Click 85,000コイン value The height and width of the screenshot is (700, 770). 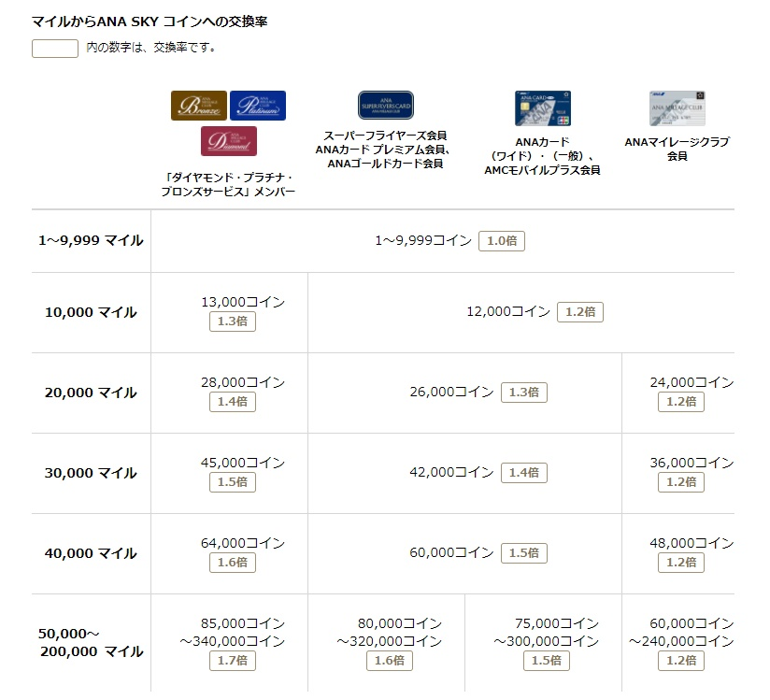(x=243, y=623)
